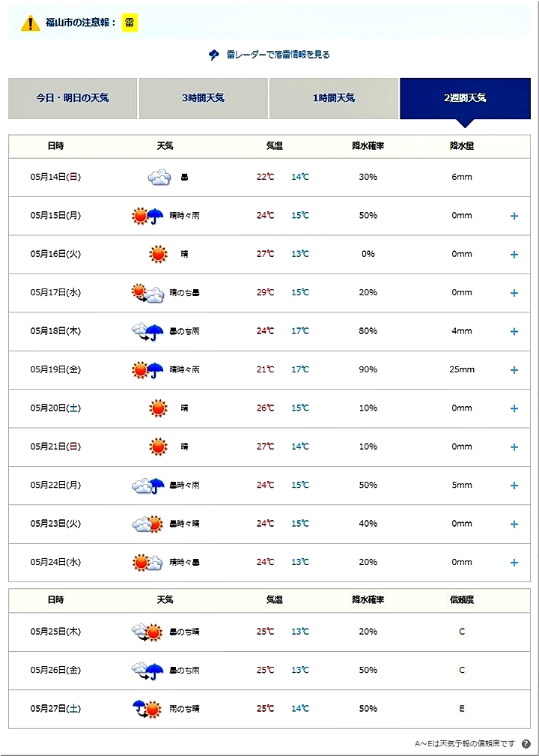Click the weather icon for 05月27日
The height and width of the screenshot is (756, 539).
(147, 708)
